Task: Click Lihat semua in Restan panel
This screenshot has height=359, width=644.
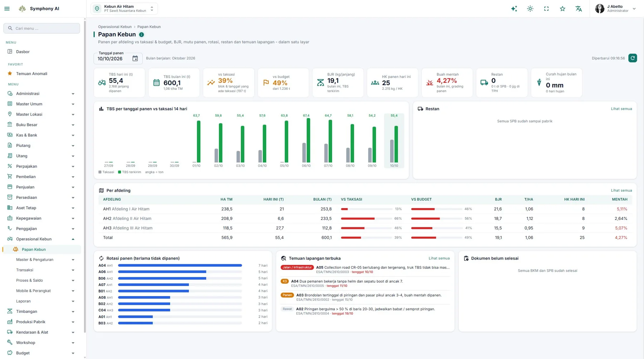Action: pyautogui.click(x=621, y=109)
